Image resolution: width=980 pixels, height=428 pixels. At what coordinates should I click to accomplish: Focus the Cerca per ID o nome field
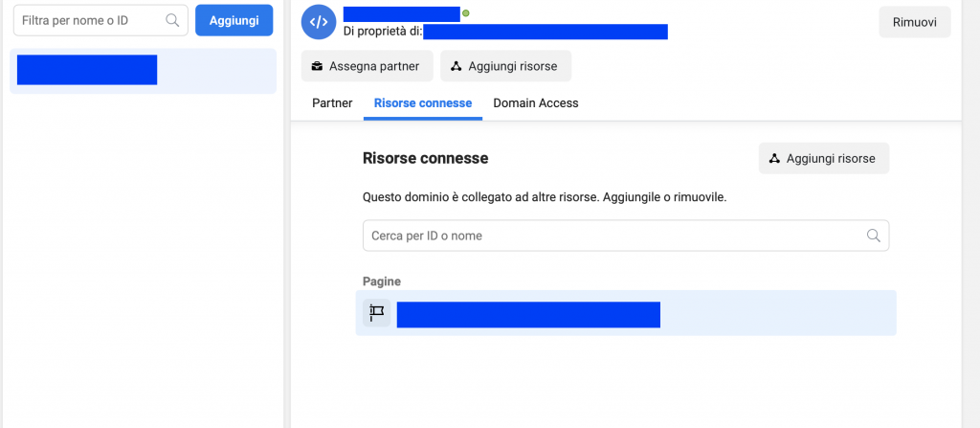pos(612,236)
